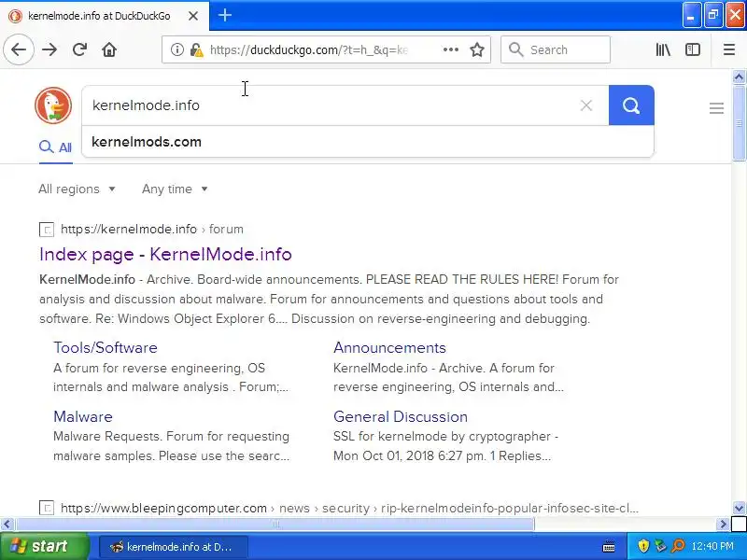Open the Firefox home page
The height and width of the screenshot is (560, 747).
click(x=109, y=49)
